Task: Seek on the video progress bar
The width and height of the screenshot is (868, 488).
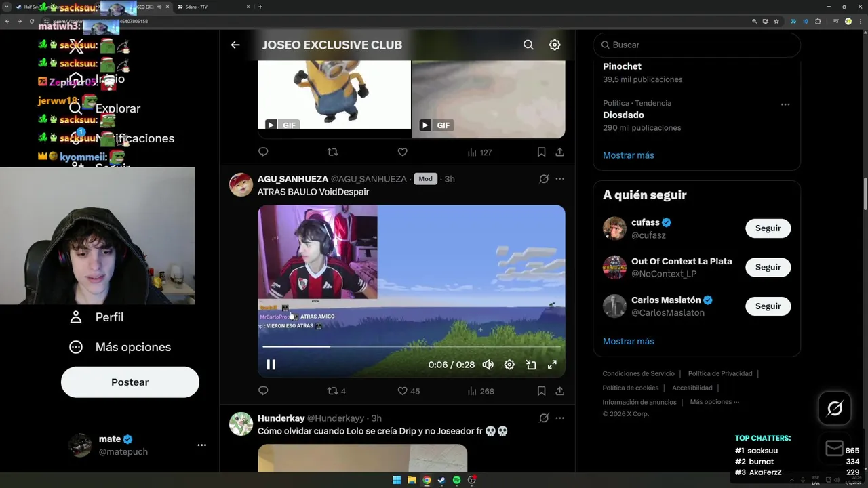Action: click(411, 346)
